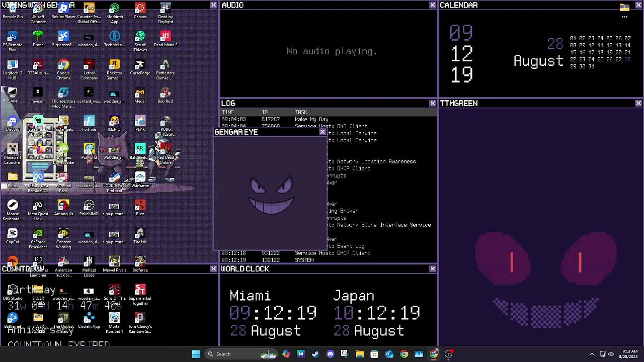Image resolution: width=644 pixels, height=362 pixels.
Task: Select the Mortal Kombat 1 icon
Action: click(x=114, y=323)
